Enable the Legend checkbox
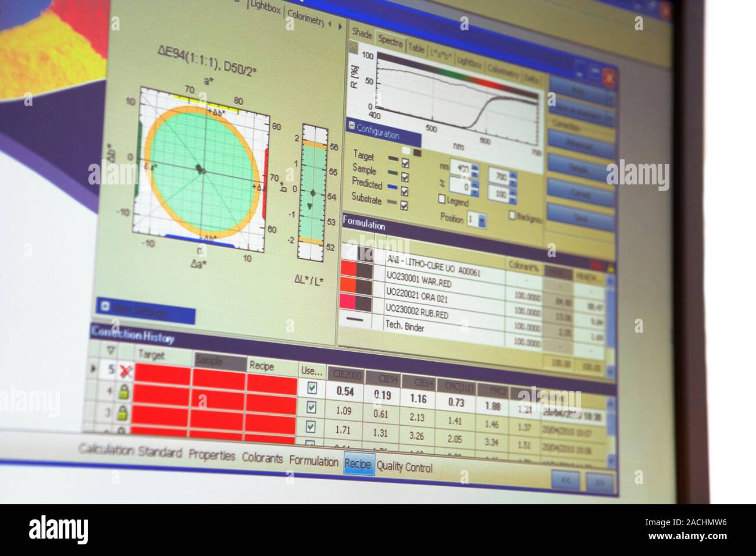Viewport: 756px width, 556px height. (441, 199)
